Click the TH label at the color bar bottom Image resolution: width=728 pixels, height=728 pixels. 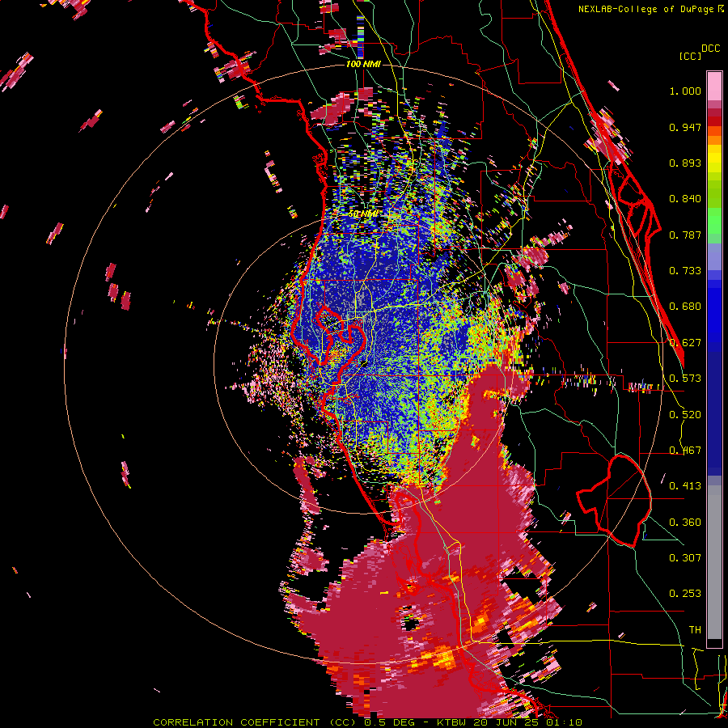click(x=695, y=630)
